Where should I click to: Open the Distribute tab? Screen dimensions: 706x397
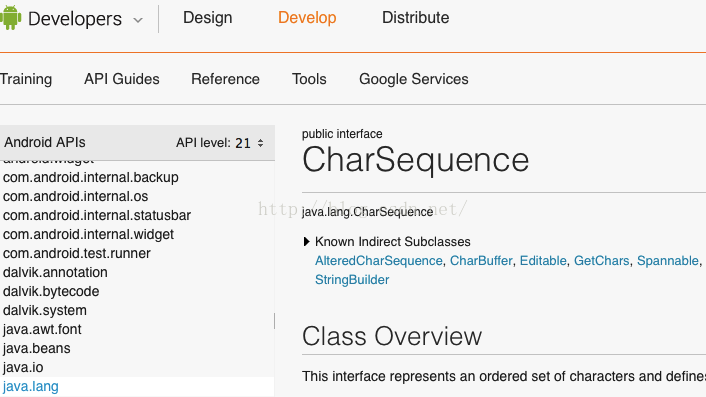coord(416,18)
